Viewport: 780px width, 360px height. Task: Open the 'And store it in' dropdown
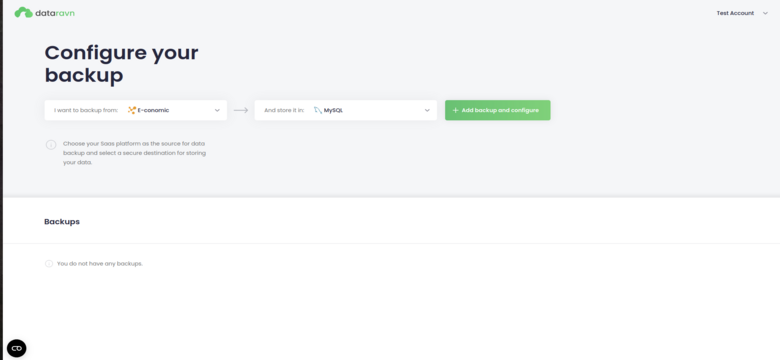pyautogui.click(x=346, y=110)
